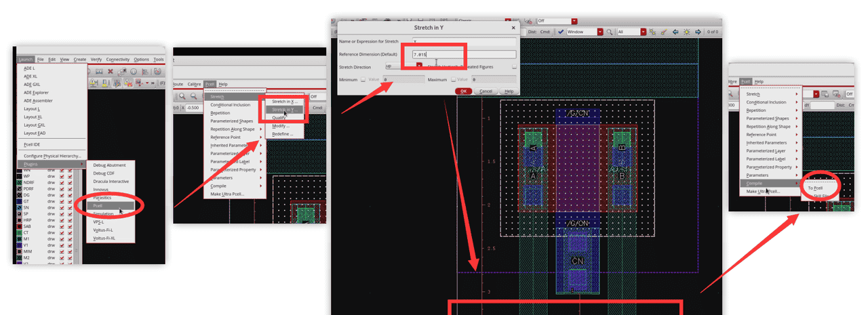868x315 pixels.
Task: Open Help menu beside the Compile submenu
Action: [759, 81]
